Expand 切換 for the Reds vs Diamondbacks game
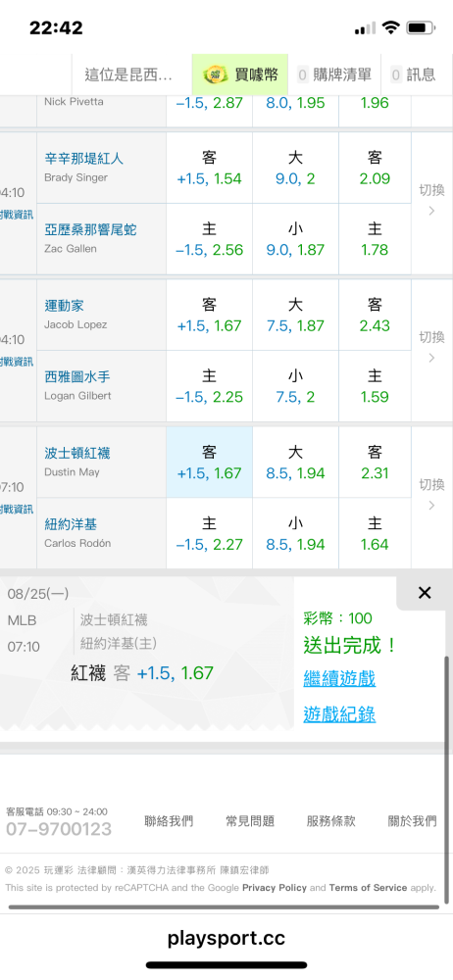 click(431, 202)
